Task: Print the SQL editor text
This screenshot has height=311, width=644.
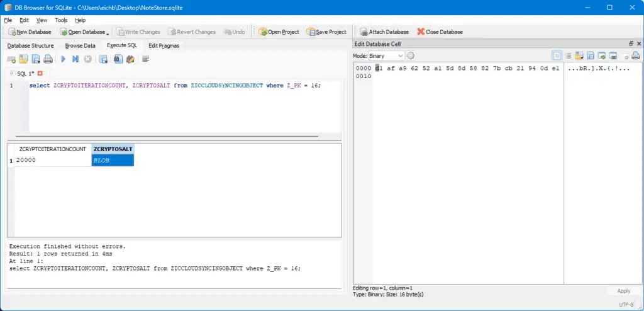Action: (48, 59)
